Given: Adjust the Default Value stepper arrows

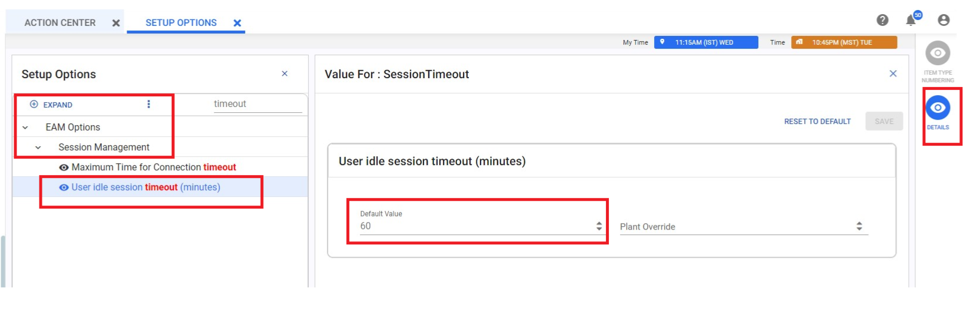Looking at the screenshot, I should point(599,226).
